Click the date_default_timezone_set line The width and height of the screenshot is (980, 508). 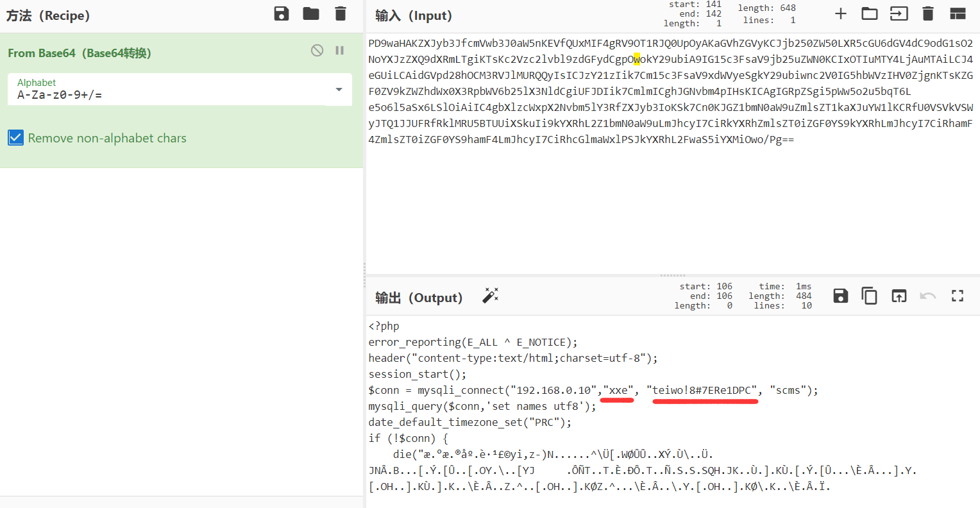pos(469,422)
